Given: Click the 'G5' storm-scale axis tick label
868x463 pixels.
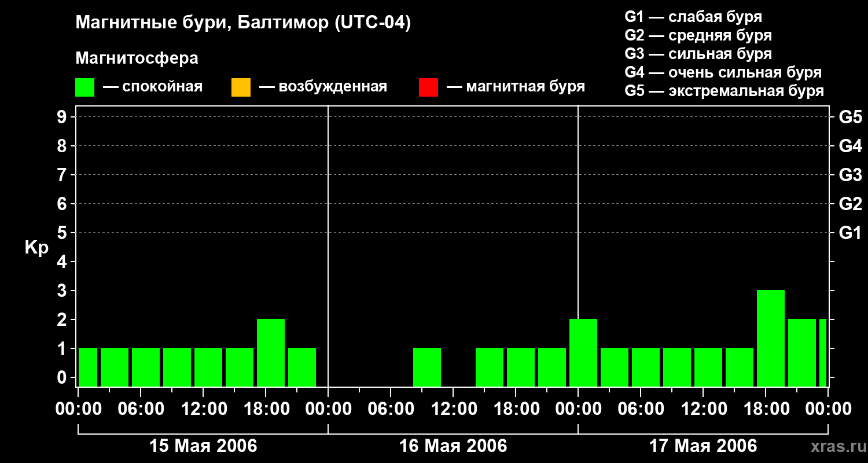Looking at the screenshot, I should [851, 117].
